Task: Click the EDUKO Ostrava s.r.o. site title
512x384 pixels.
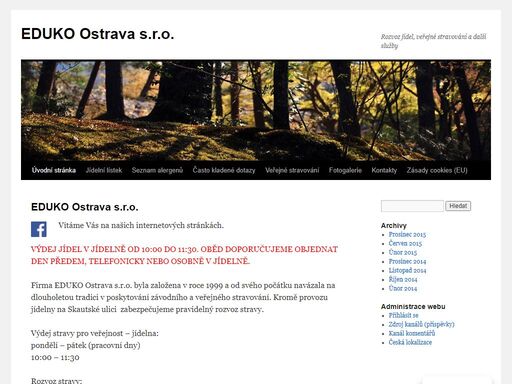Action: pyautogui.click(x=98, y=34)
